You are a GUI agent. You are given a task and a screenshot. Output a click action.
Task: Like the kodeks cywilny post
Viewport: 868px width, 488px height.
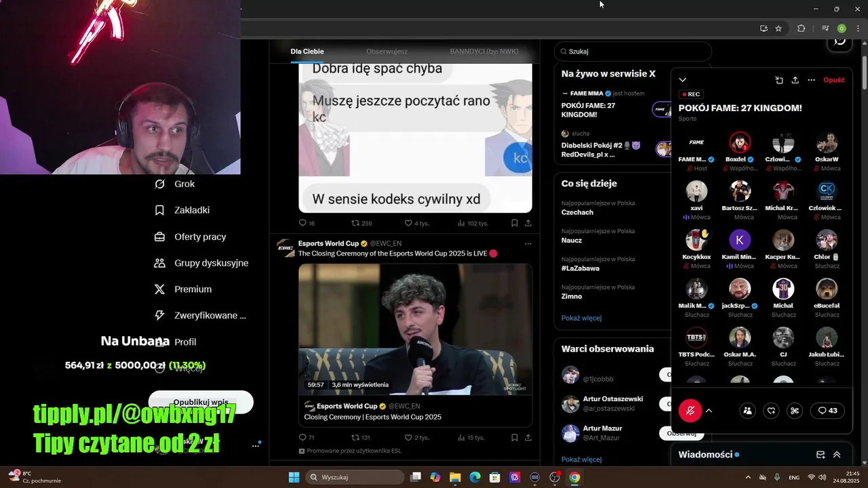(x=417, y=223)
